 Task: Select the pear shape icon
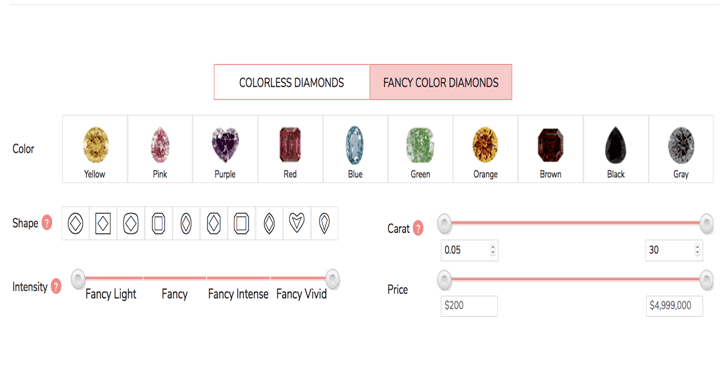325,223
